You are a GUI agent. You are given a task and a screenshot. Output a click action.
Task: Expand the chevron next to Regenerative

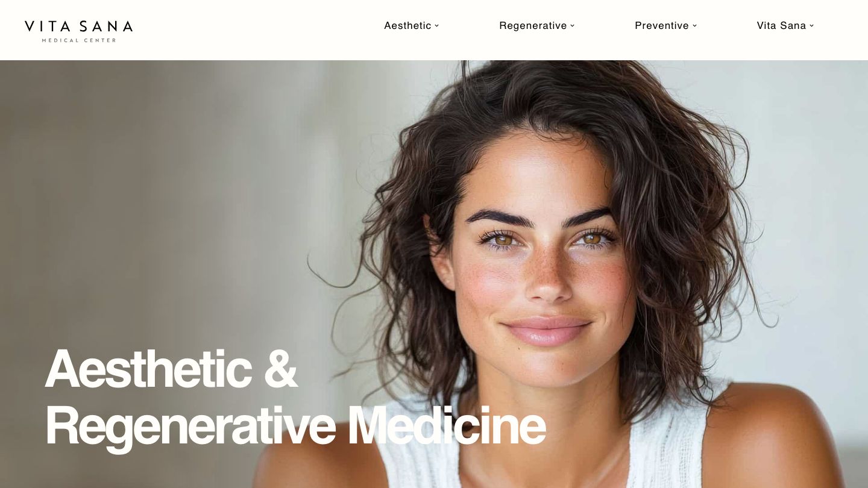pos(573,25)
